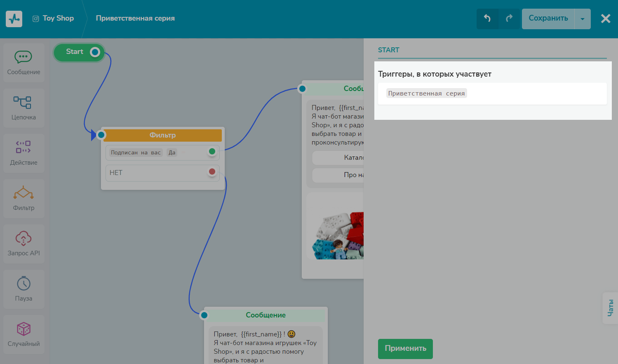Screen dimensions: 618x364
Task: Save the flow with Сохранить button
Action: click(x=548, y=19)
